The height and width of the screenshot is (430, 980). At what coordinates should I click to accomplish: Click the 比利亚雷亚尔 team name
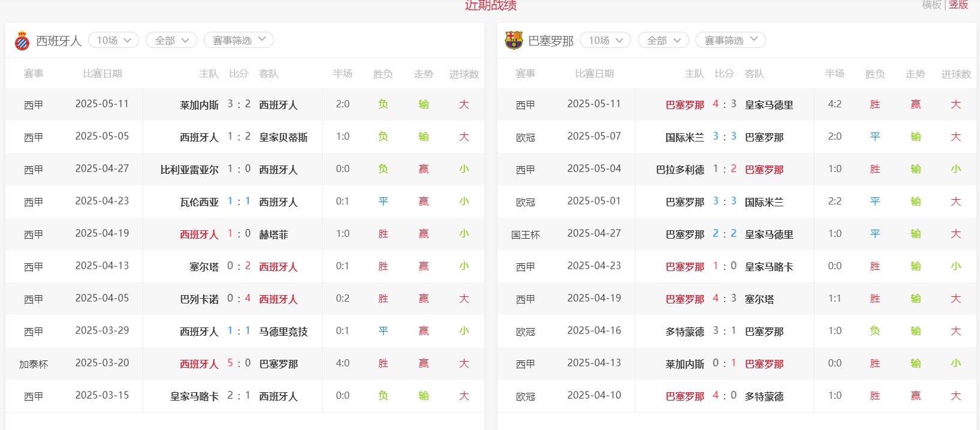(x=189, y=170)
